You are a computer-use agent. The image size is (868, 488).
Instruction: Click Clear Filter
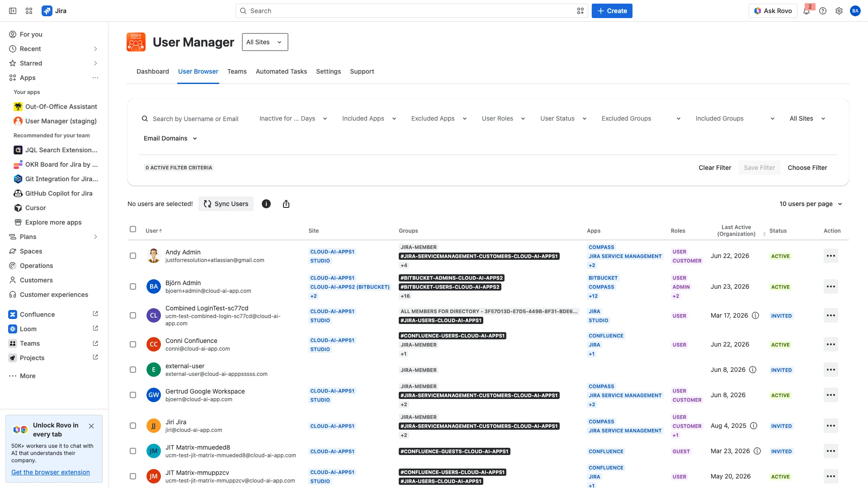715,168
